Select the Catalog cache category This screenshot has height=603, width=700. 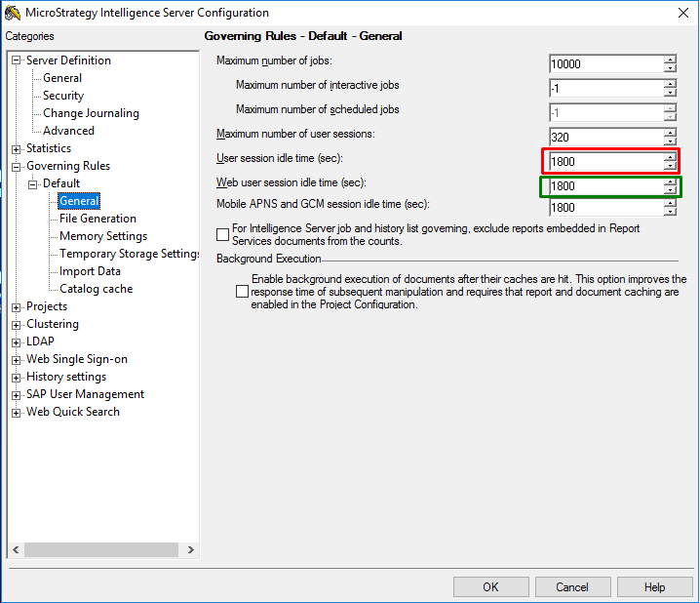(96, 289)
